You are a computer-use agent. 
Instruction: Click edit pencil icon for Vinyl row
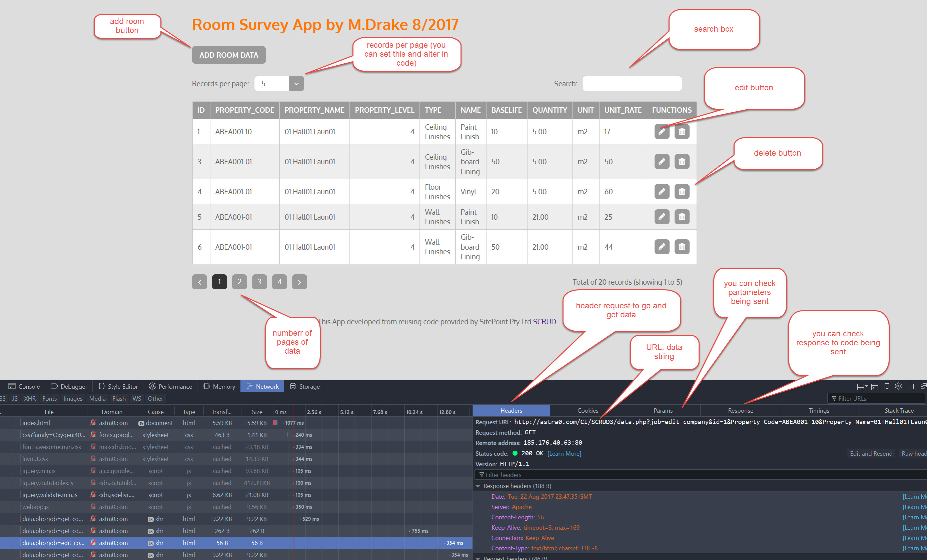click(x=661, y=192)
